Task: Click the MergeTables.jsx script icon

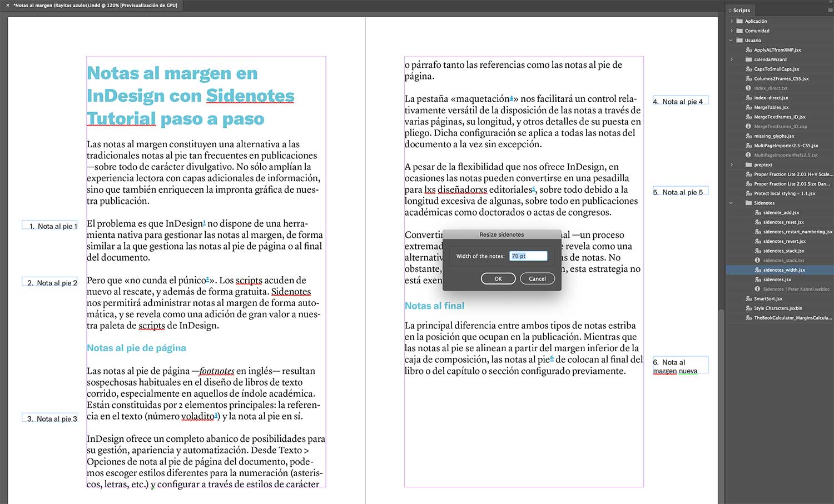Action: pyautogui.click(x=748, y=107)
